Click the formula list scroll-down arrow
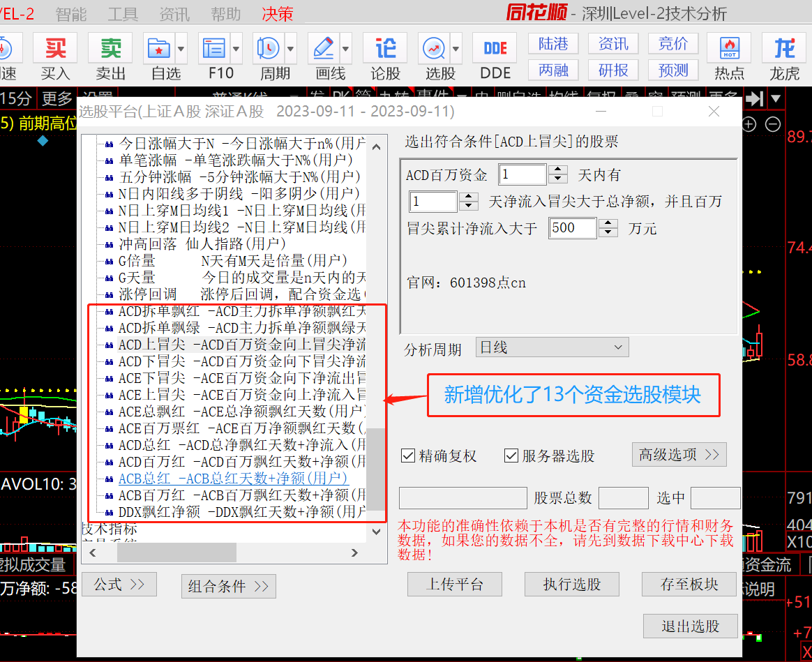 point(377,532)
